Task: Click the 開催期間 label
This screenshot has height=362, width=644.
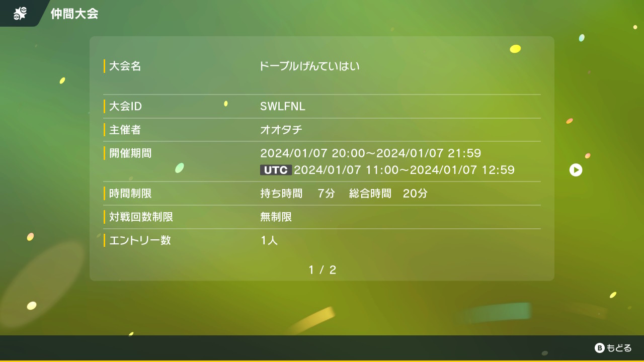Action: pyautogui.click(x=130, y=153)
